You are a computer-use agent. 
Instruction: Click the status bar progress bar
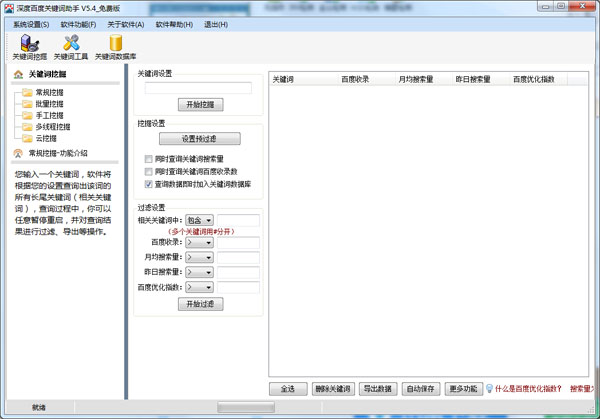246,408
